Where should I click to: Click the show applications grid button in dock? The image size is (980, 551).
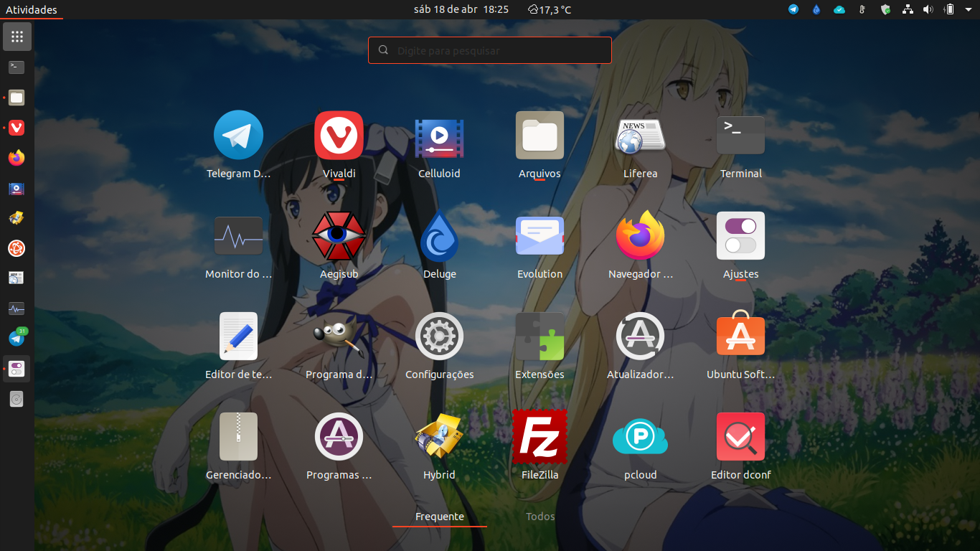point(17,37)
